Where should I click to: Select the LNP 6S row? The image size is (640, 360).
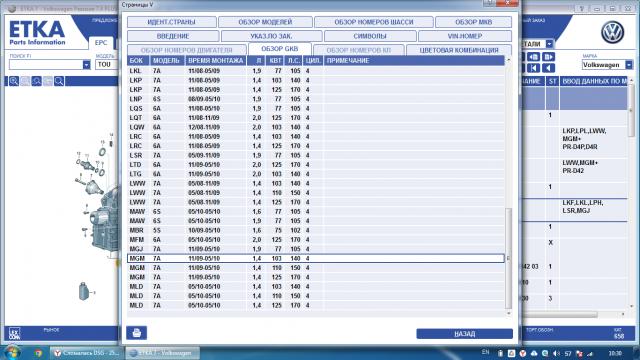(316, 99)
